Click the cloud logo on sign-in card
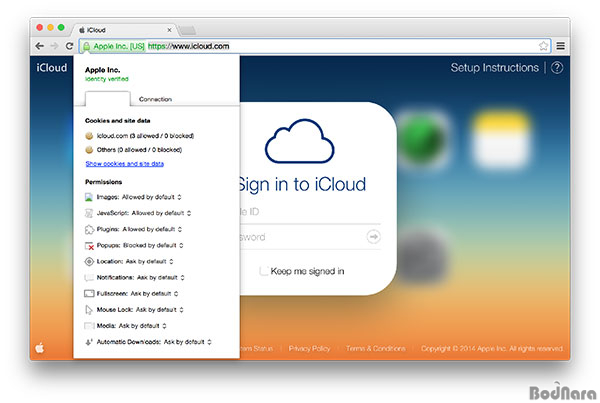This screenshot has width=600, height=403. coord(300,141)
